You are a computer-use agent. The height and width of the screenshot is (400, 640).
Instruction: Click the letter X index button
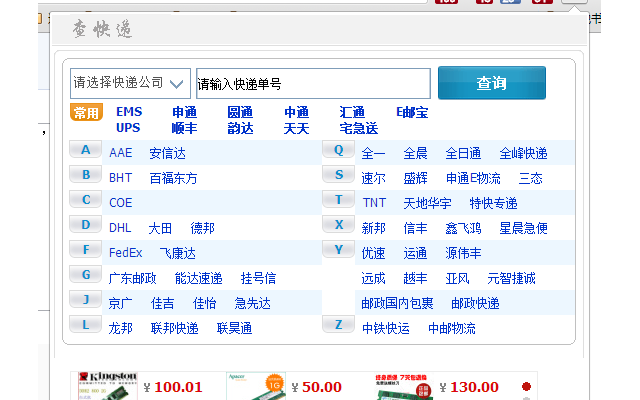tap(338, 224)
